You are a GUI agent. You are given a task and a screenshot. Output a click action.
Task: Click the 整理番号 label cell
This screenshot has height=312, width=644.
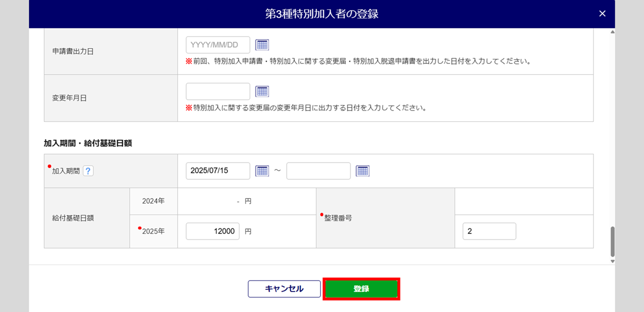pos(385,218)
